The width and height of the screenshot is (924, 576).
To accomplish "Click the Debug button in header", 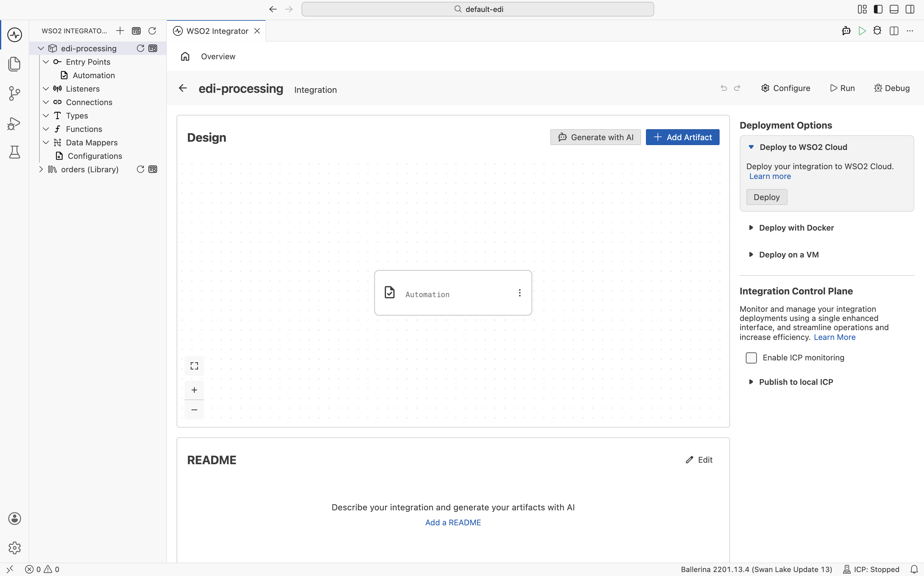I will [x=892, y=88].
